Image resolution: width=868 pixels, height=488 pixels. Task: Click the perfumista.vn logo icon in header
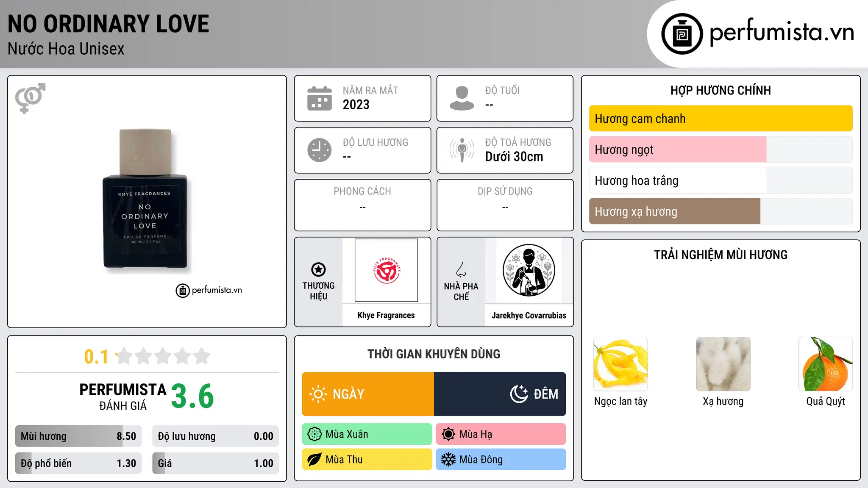[x=682, y=34]
